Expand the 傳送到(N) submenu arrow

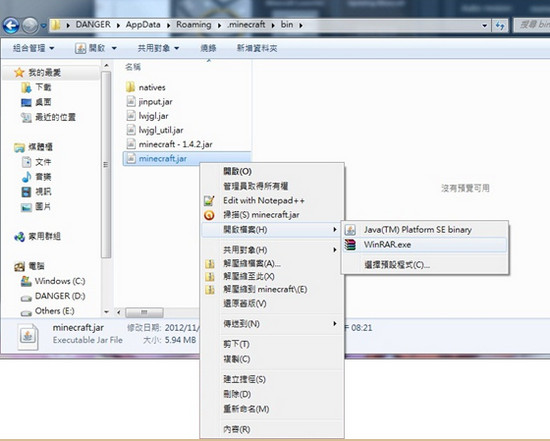click(x=335, y=323)
